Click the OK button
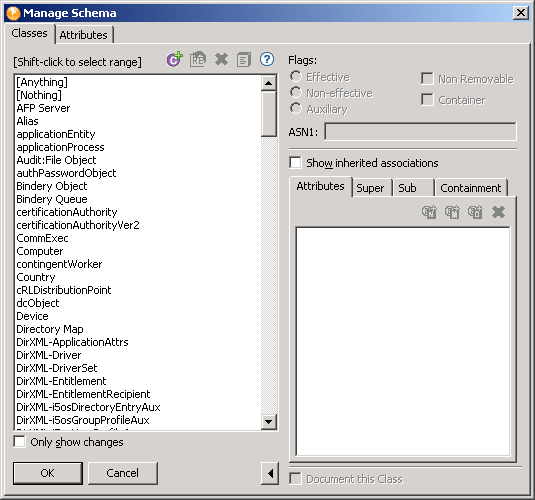535x500 pixels. click(48, 473)
